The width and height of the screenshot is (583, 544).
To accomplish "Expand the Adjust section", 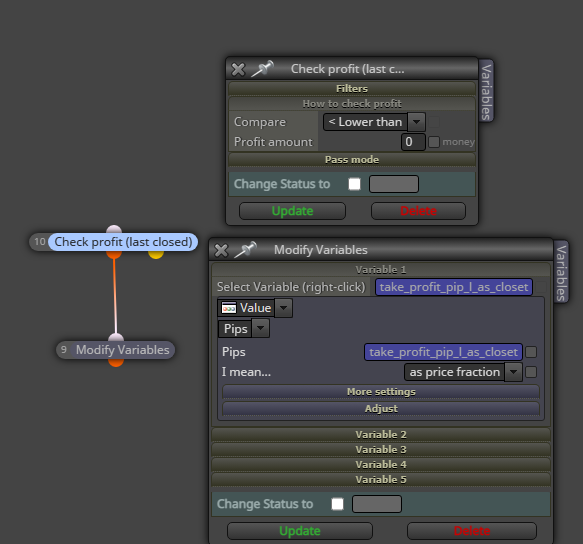I will [x=381, y=409].
